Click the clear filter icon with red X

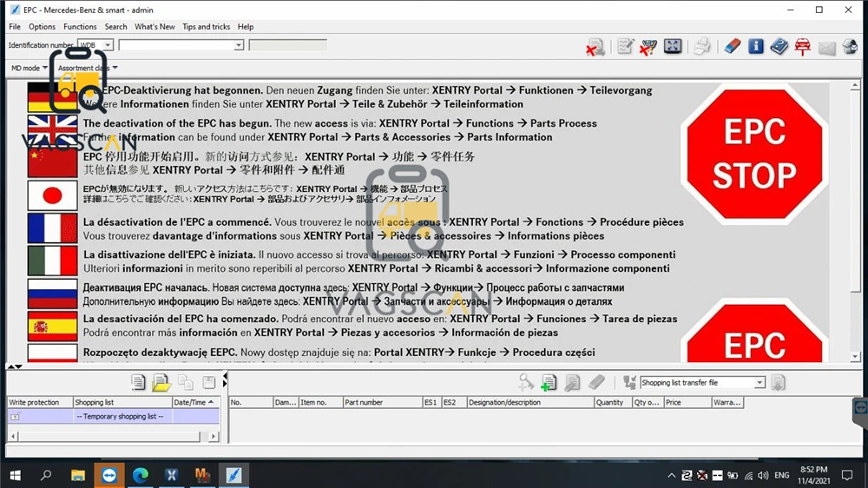click(x=648, y=47)
